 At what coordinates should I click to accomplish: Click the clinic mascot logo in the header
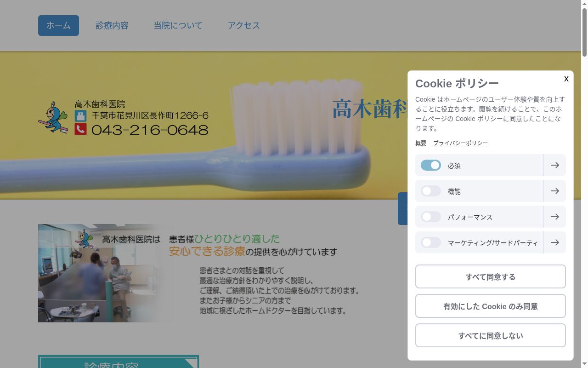click(x=53, y=118)
